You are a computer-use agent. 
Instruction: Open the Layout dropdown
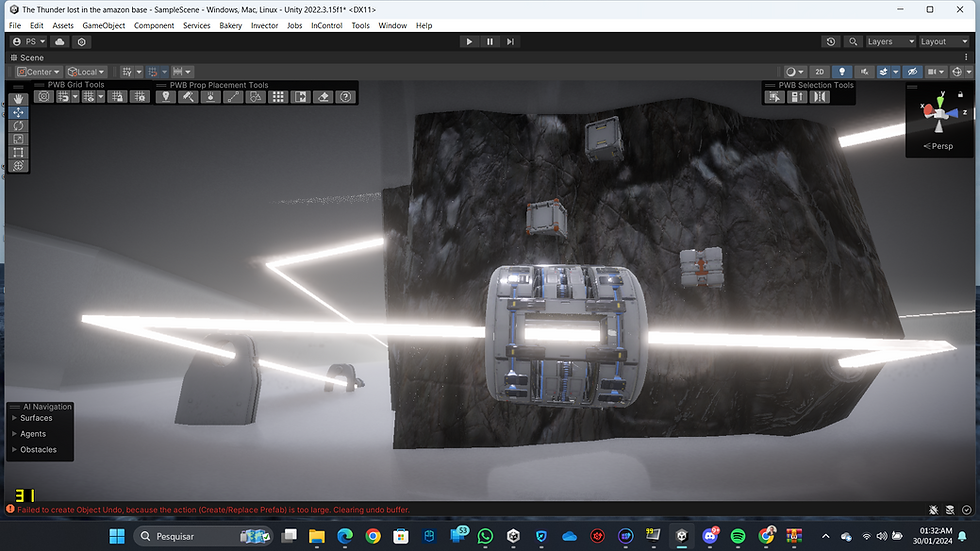(x=944, y=42)
